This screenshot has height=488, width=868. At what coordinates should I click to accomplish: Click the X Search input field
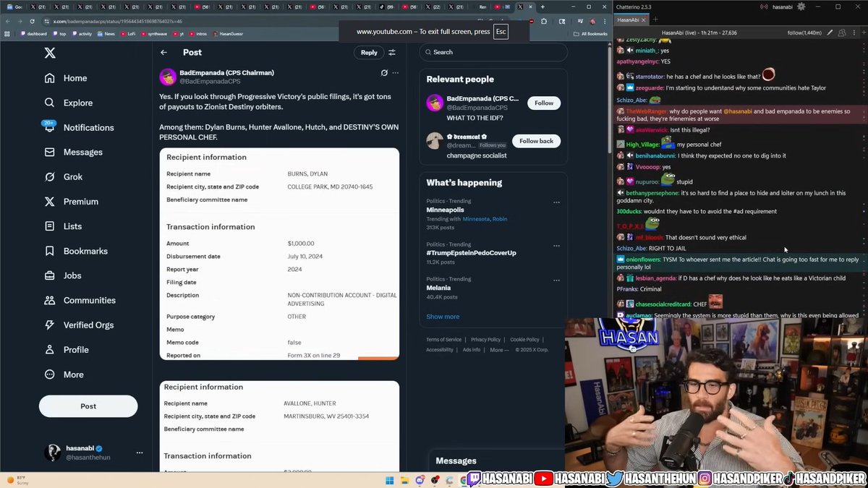[493, 52]
